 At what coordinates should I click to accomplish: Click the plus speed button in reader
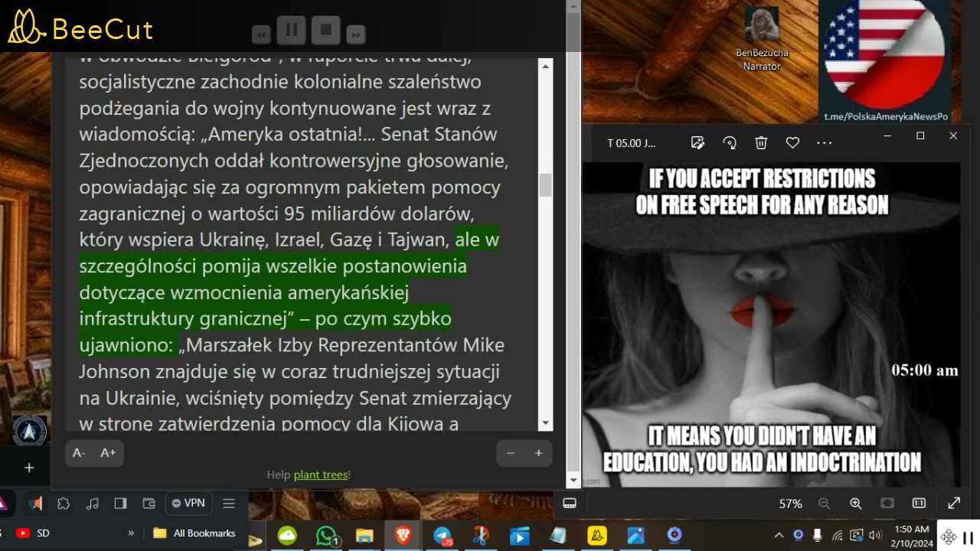click(x=538, y=453)
